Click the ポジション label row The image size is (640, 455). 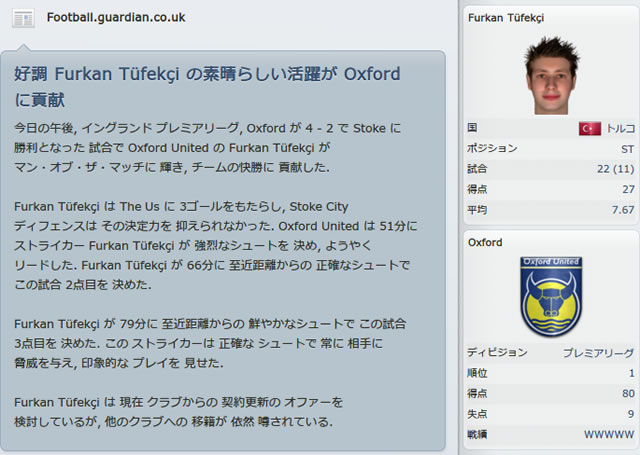click(551, 149)
